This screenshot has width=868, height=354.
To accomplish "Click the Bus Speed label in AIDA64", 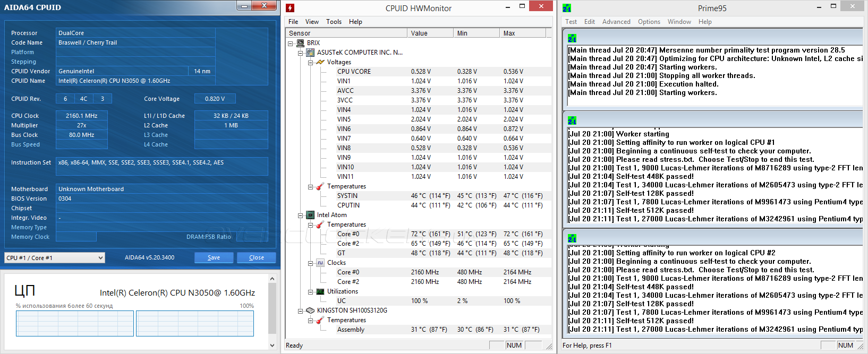I will pyautogui.click(x=25, y=144).
